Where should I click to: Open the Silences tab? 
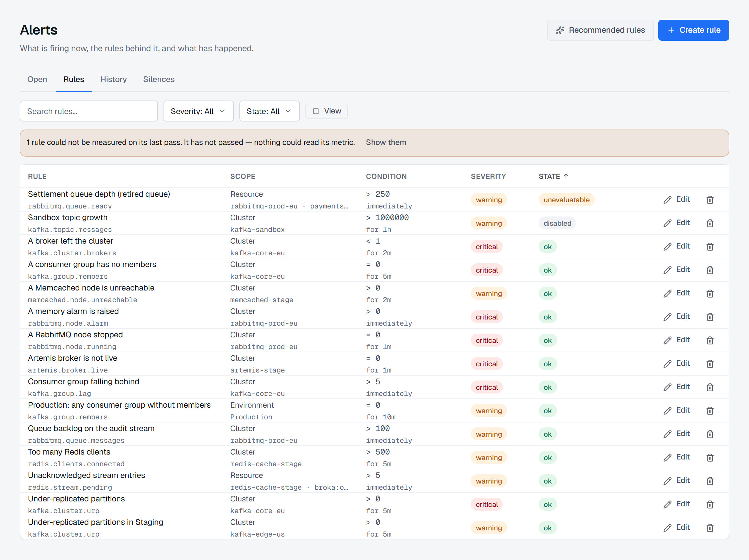click(159, 79)
